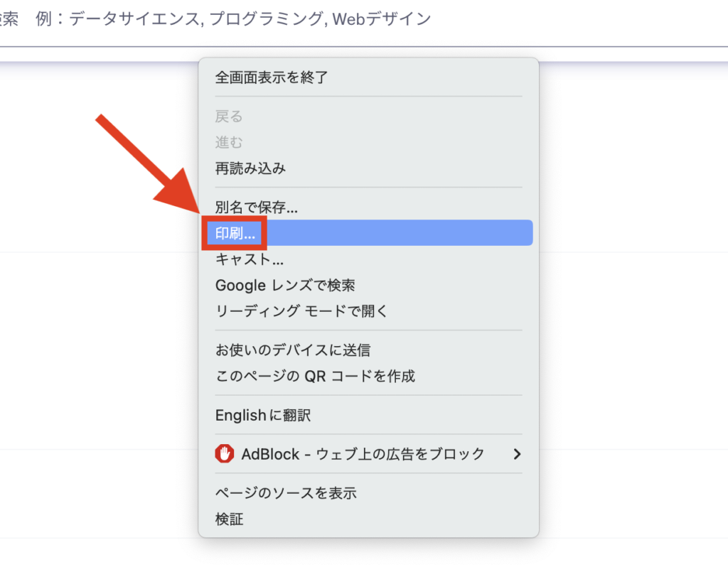
Task: Select 全画面表示を終了 to exit fullscreen
Action: [272, 77]
